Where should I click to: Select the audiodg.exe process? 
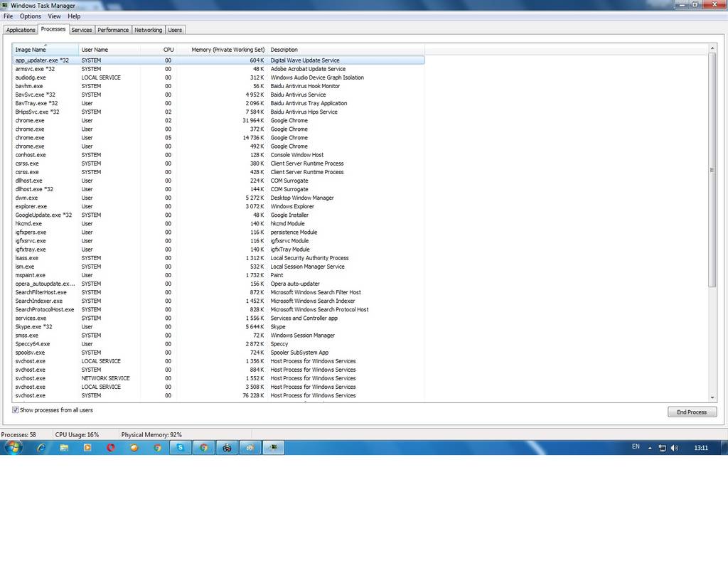(218, 77)
